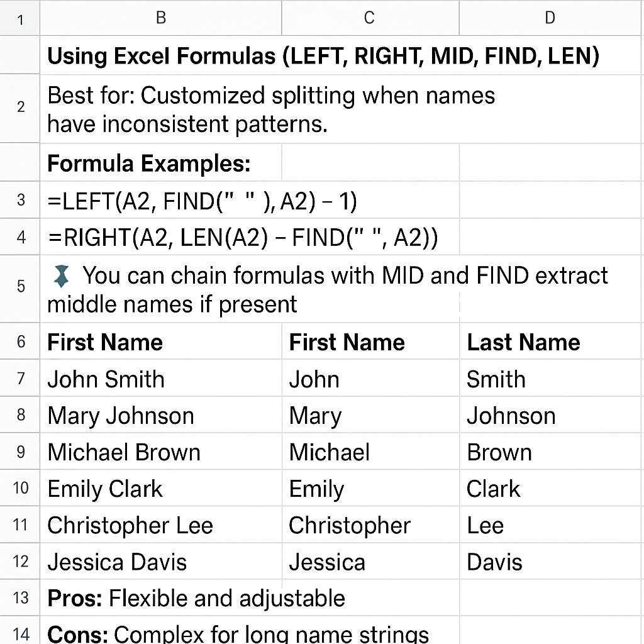Click the pushpin icon in row 5
Image resolution: width=644 pixels, height=644 pixels.
(62, 276)
